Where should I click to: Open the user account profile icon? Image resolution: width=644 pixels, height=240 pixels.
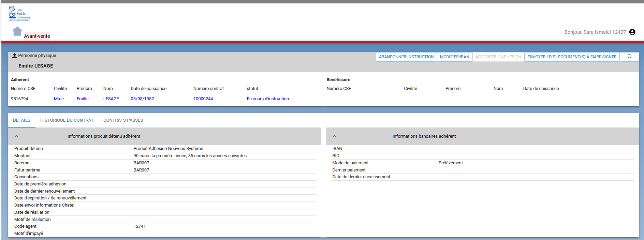(x=632, y=32)
